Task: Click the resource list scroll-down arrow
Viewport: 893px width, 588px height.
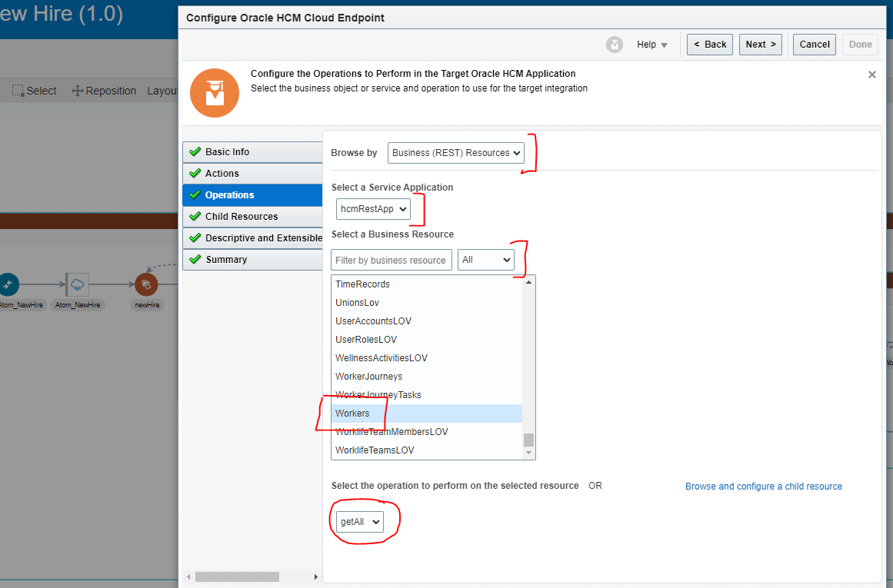Action: (x=528, y=453)
